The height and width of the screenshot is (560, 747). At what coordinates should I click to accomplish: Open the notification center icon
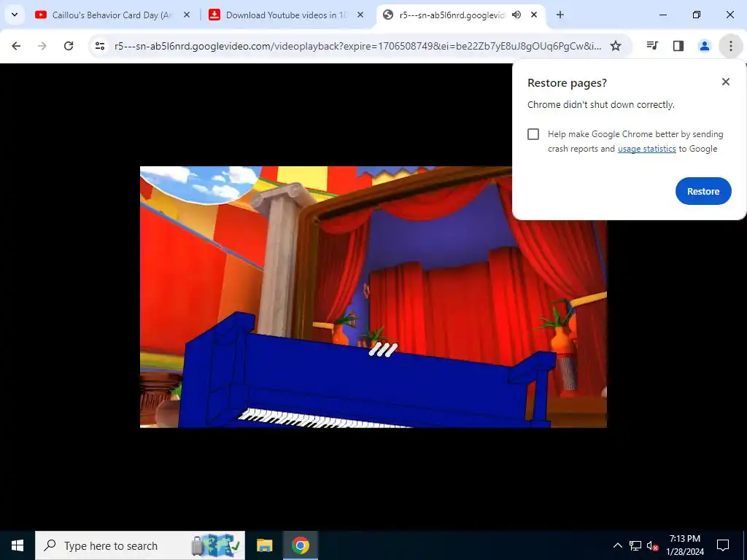723,545
